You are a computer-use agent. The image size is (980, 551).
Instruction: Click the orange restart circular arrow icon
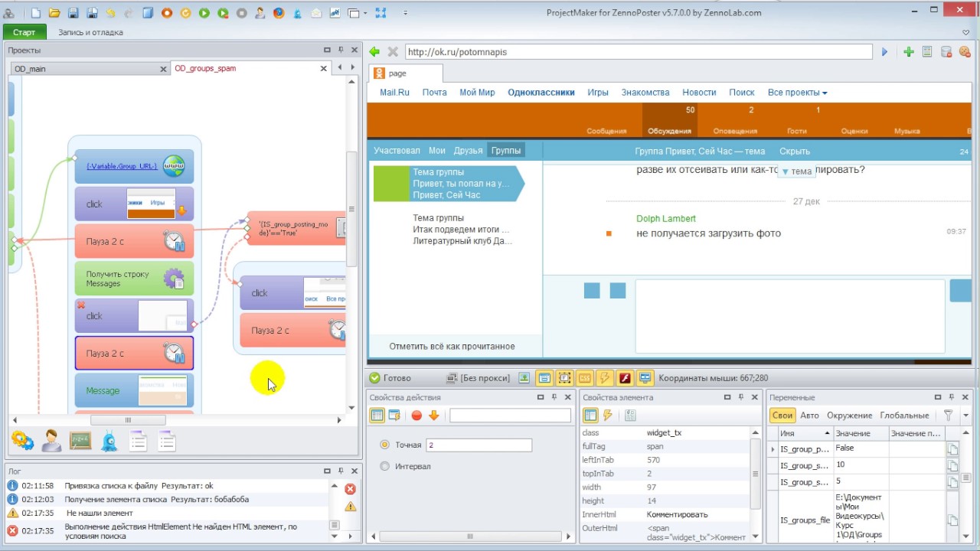click(x=185, y=13)
